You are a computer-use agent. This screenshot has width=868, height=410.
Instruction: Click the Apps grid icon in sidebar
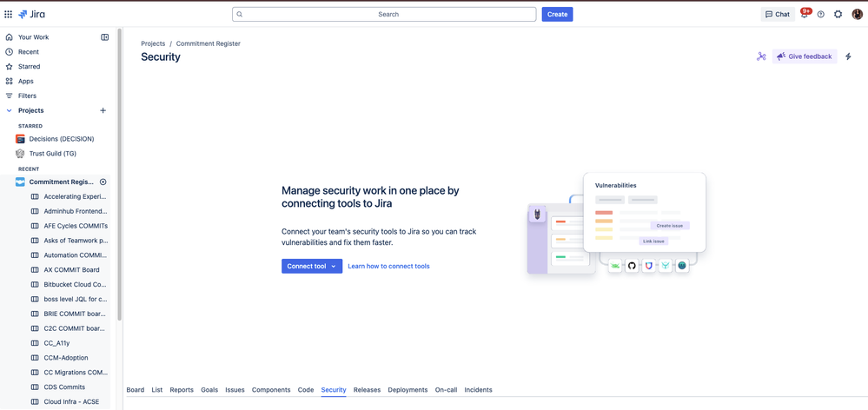9,82
